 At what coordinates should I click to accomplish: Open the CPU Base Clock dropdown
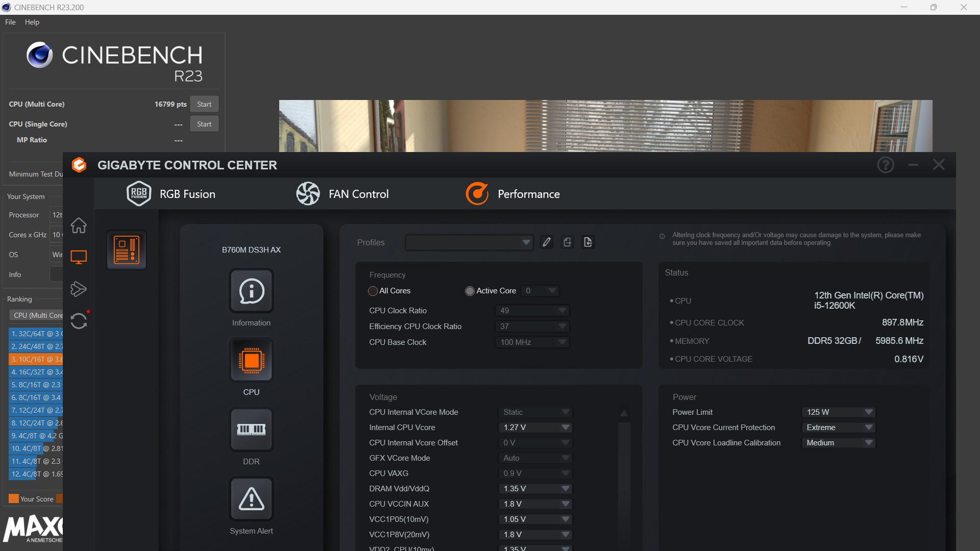coord(532,342)
